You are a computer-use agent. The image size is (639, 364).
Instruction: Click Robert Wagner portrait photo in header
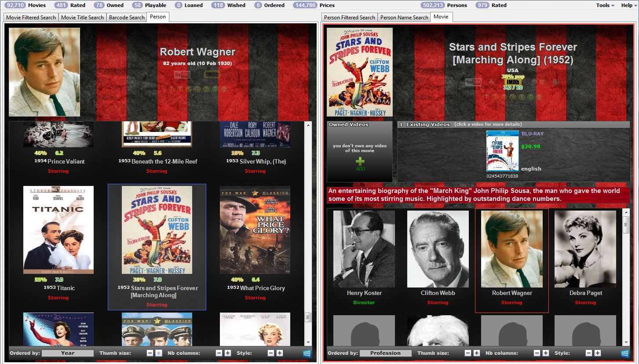[44, 72]
